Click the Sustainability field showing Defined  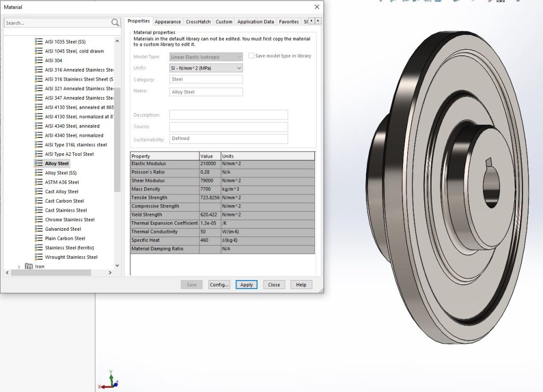click(x=229, y=138)
